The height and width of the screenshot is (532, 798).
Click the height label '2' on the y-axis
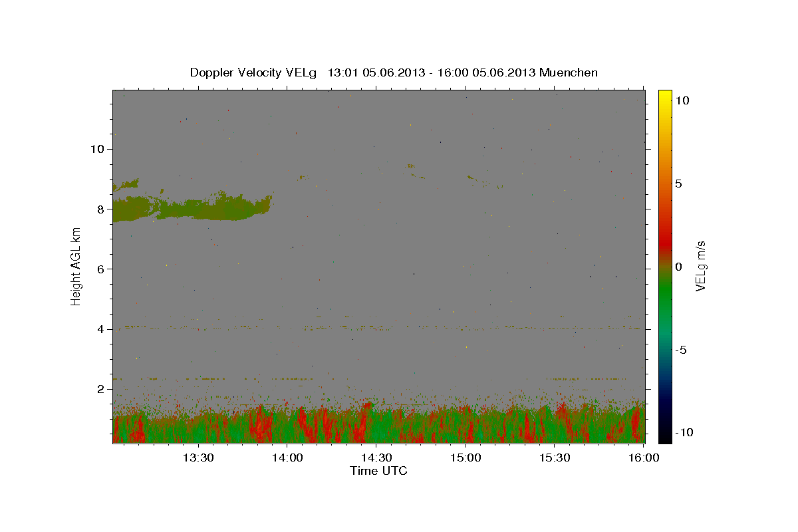tap(100, 389)
